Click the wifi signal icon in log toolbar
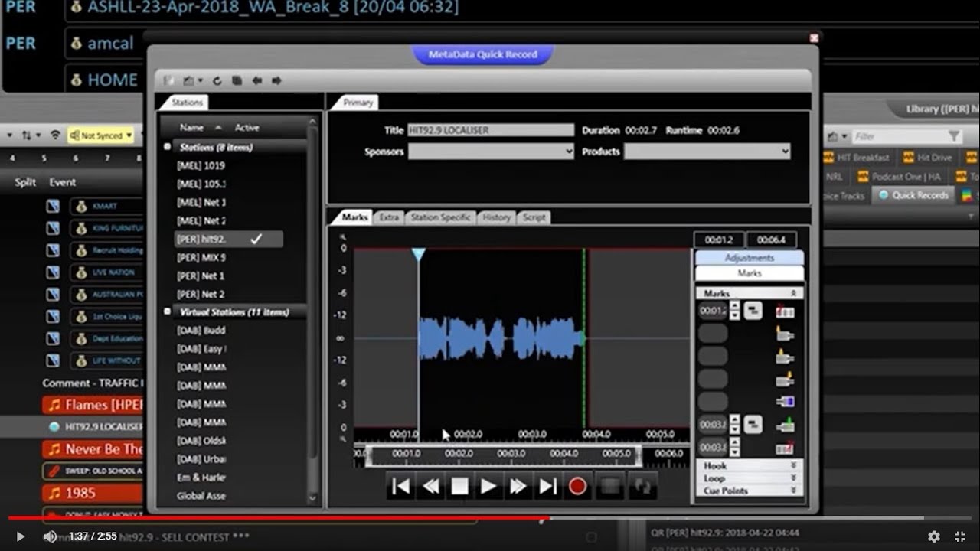Screen dimensions: 980x551 (55, 135)
